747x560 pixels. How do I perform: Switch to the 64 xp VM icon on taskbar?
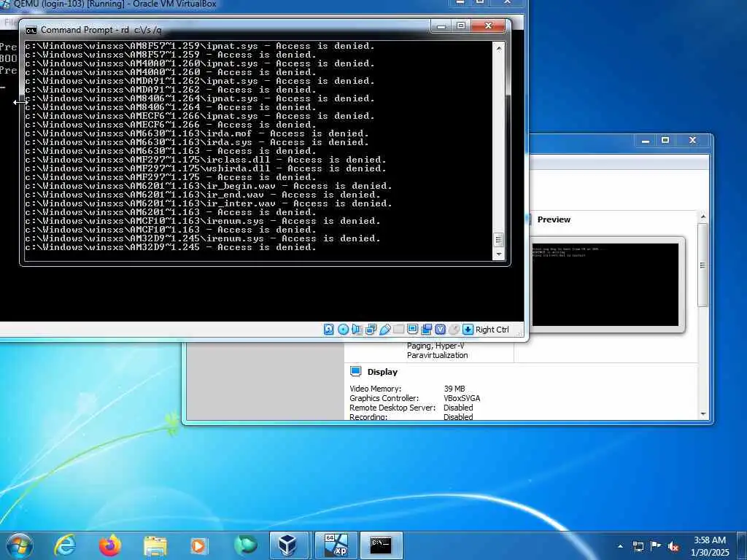click(336, 545)
